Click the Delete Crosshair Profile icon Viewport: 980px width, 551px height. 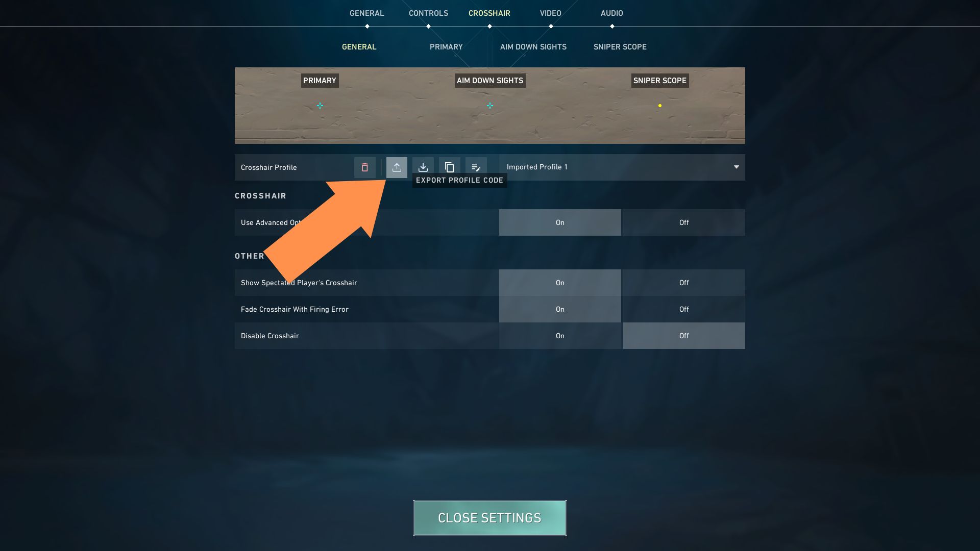[x=364, y=167]
